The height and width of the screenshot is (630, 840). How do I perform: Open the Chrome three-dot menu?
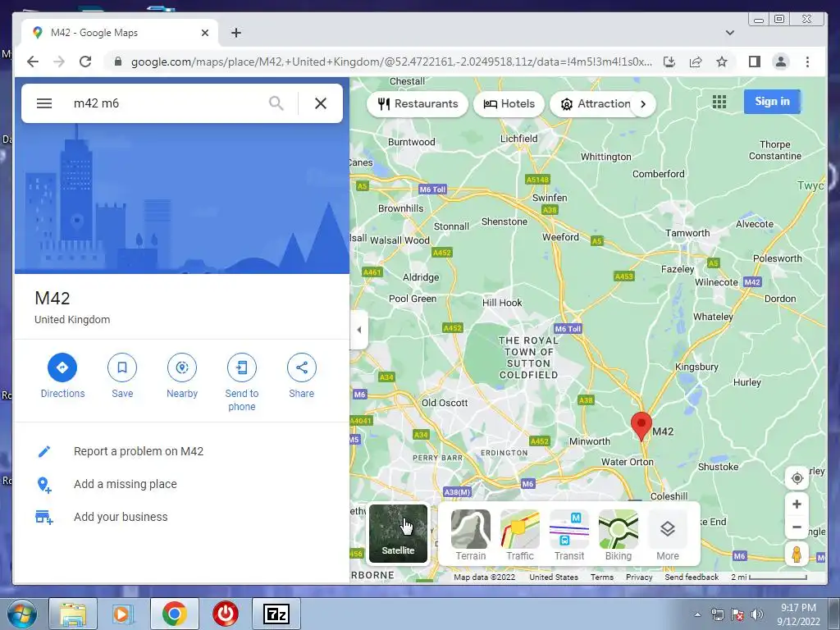pos(807,62)
